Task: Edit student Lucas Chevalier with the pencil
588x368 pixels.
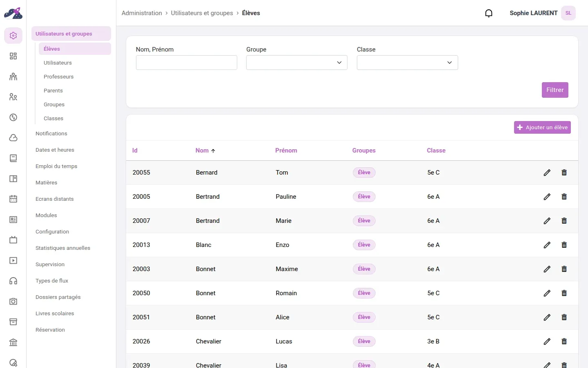Action: pos(547,341)
